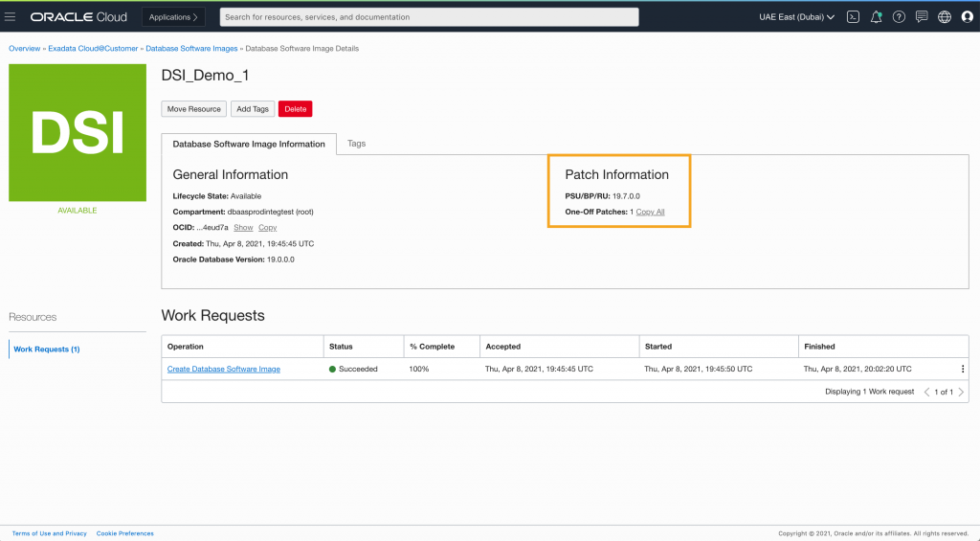Focus the resources search field

[x=429, y=17]
